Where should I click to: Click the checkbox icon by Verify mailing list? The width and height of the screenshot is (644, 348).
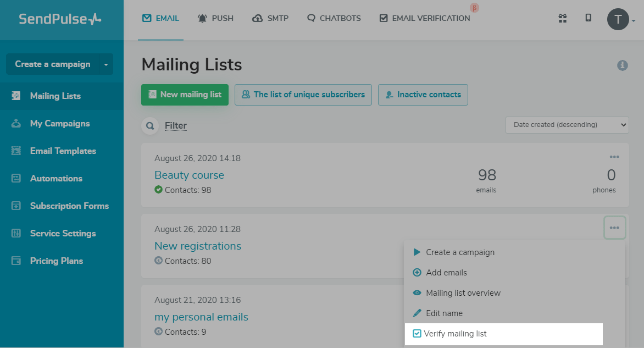[417, 333]
